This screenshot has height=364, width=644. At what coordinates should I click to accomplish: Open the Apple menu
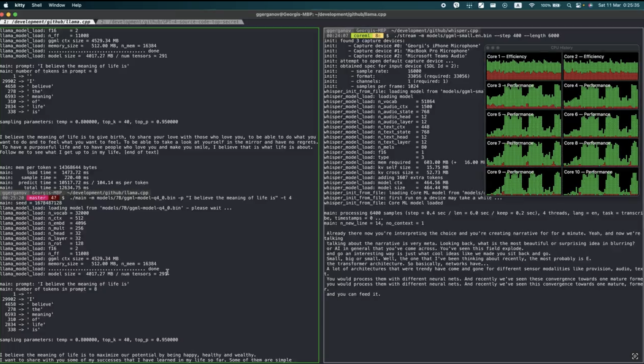6,5
